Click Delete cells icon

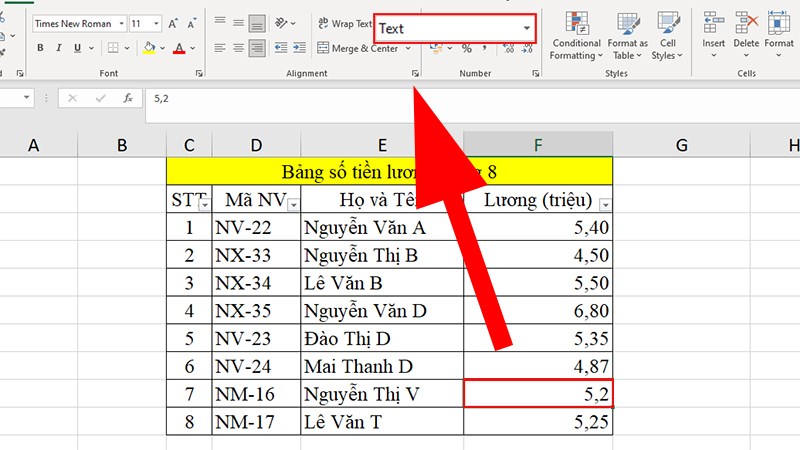coord(746,23)
